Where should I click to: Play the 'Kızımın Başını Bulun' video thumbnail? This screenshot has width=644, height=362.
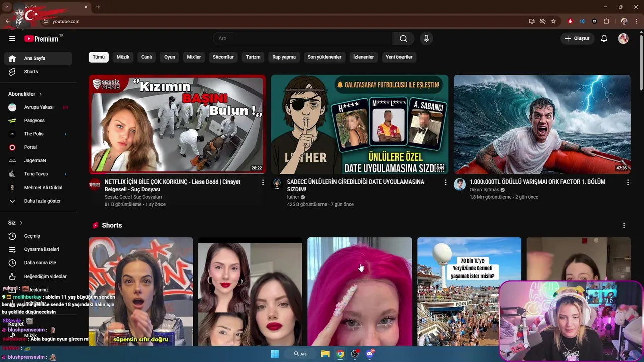click(x=177, y=125)
